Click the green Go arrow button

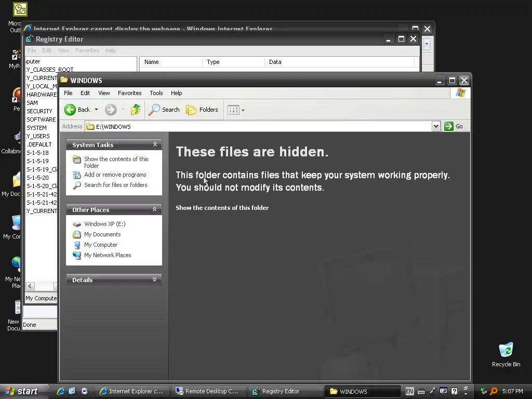click(x=448, y=126)
